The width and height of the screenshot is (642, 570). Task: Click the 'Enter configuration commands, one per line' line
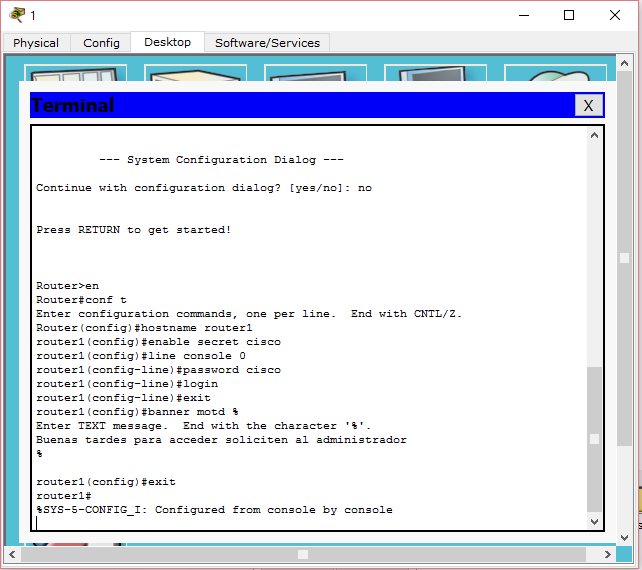pos(249,314)
